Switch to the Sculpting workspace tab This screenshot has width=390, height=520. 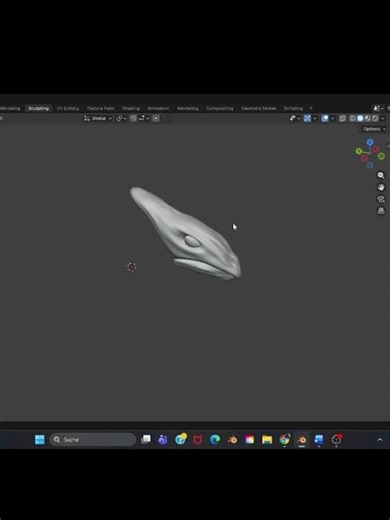(39, 108)
